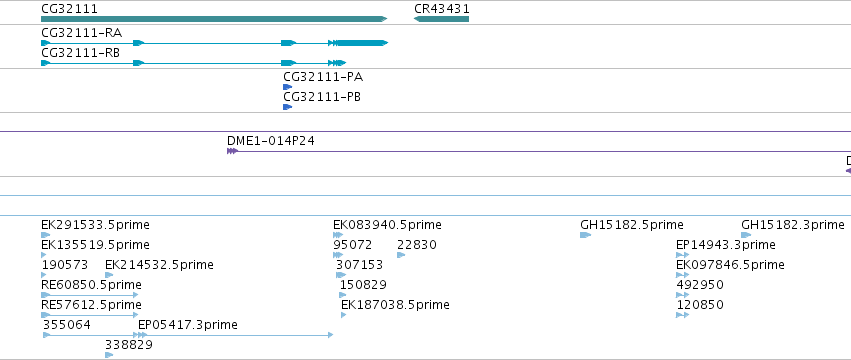
Task: Select the 338829 feature arrow
Action: tap(109, 355)
